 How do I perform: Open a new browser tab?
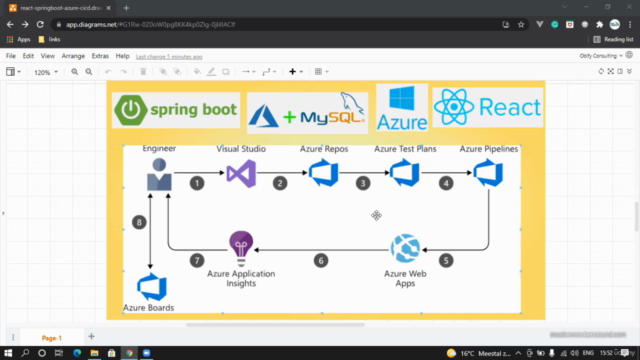[x=126, y=8]
